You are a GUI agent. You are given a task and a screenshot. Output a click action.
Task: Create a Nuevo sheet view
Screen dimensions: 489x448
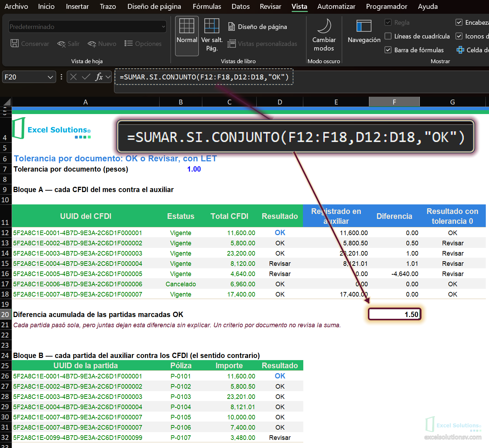(x=102, y=44)
